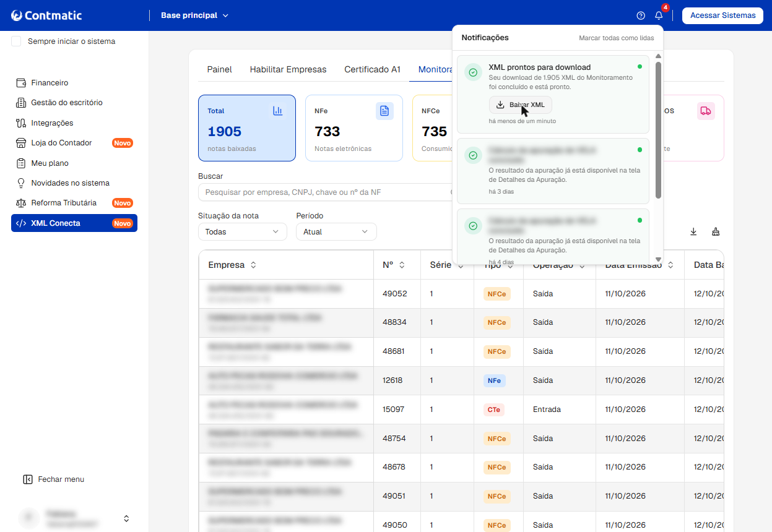Click the green check icon of XML prontos notification
Image resolution: width=772 pixels, height=532 pixels.
pyautogui.click(x=473, y=72)
